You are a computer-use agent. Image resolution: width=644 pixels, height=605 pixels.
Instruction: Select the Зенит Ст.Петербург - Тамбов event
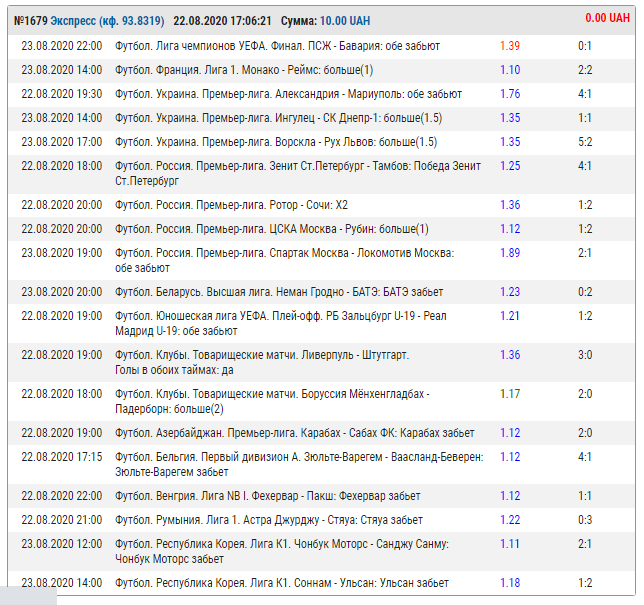tap(321, 174)
